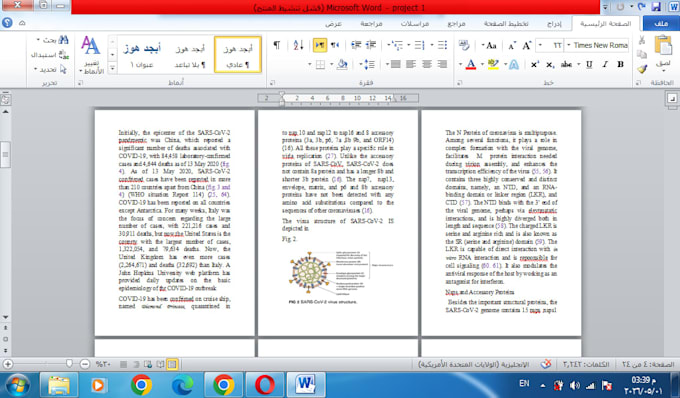
Task: Open the استبدال (Replace) dialog
Action: tap(50, 55)
